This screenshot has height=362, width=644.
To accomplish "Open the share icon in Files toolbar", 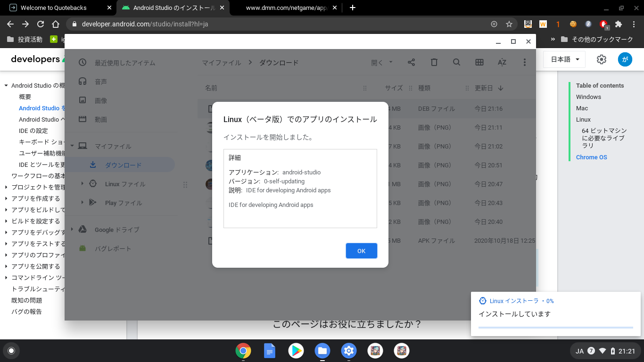I will click(x=411, y=62).
